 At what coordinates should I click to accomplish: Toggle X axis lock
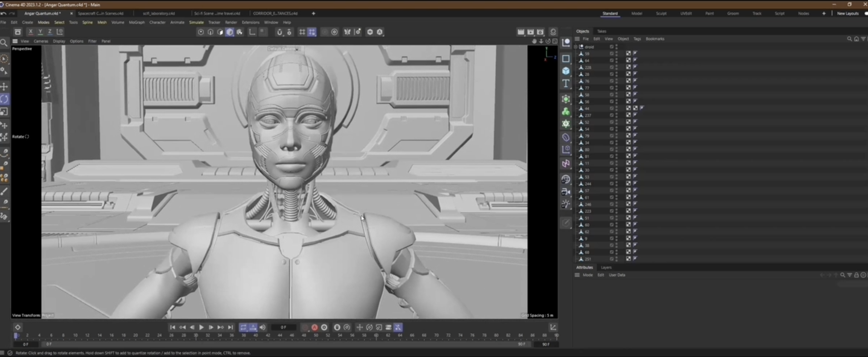[x=30, y=32]
